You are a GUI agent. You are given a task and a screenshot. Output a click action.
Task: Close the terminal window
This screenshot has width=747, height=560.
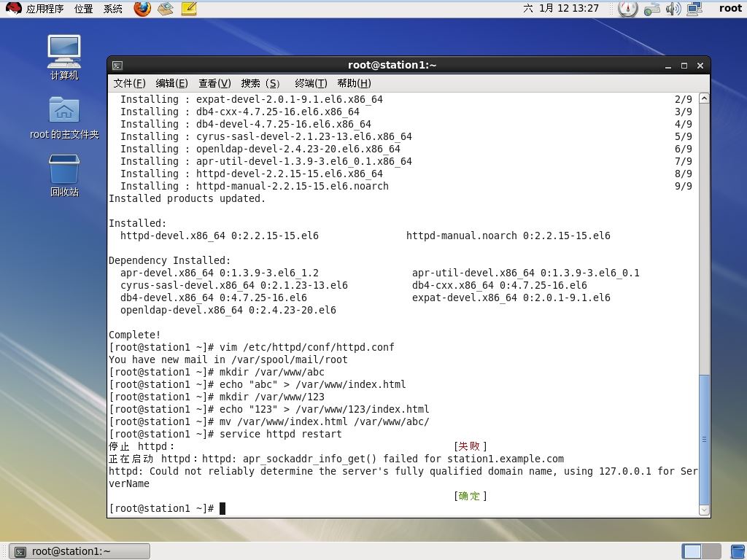(700, 66)
